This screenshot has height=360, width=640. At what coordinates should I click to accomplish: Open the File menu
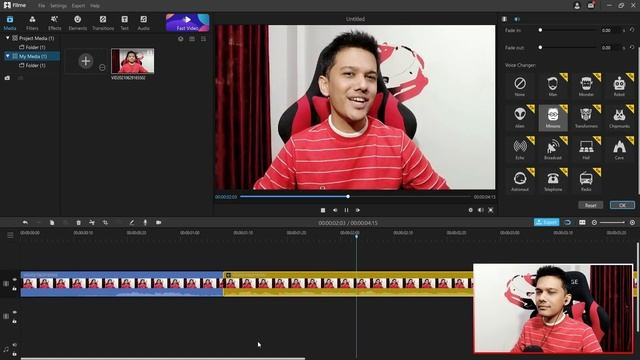click(x=42, y=6)
